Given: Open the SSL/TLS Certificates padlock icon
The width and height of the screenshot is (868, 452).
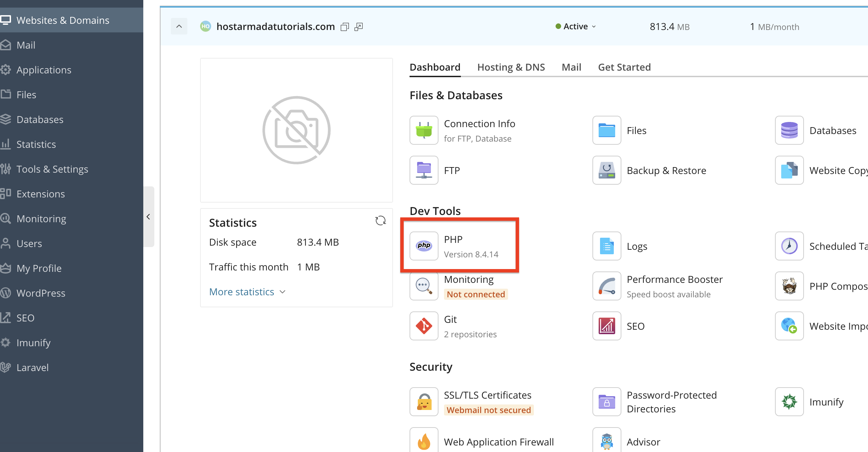Looking at the screenshot, I should click(x=424, y=402).
